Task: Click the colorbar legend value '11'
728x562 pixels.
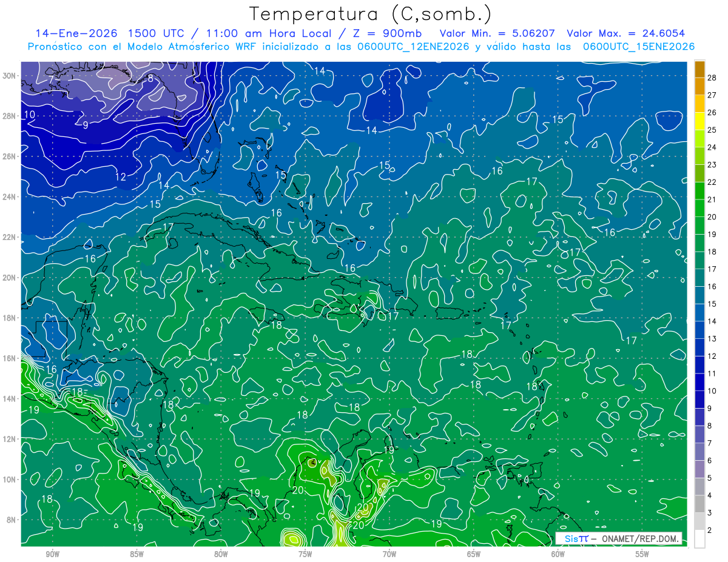Action: [x=712, y=373]
